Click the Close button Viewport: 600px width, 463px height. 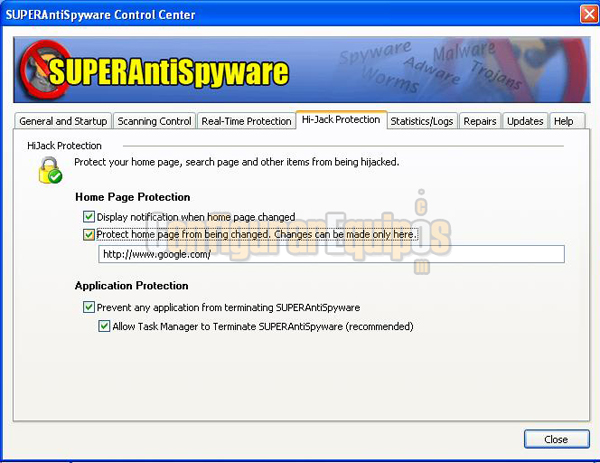pyautogui.click(x=557, y=439)
